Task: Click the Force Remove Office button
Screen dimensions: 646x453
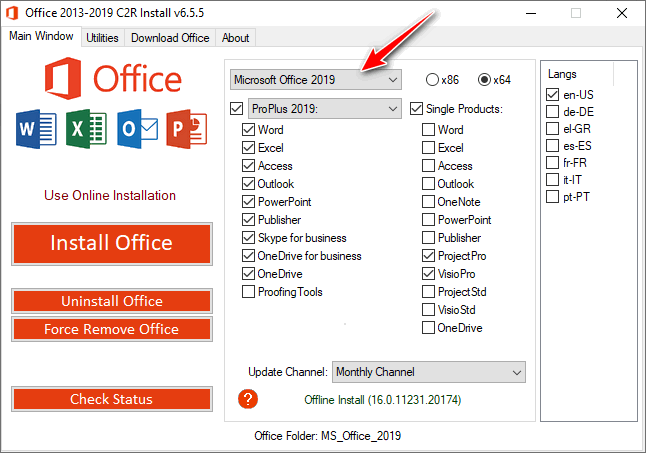Action: tap(111, 329)
